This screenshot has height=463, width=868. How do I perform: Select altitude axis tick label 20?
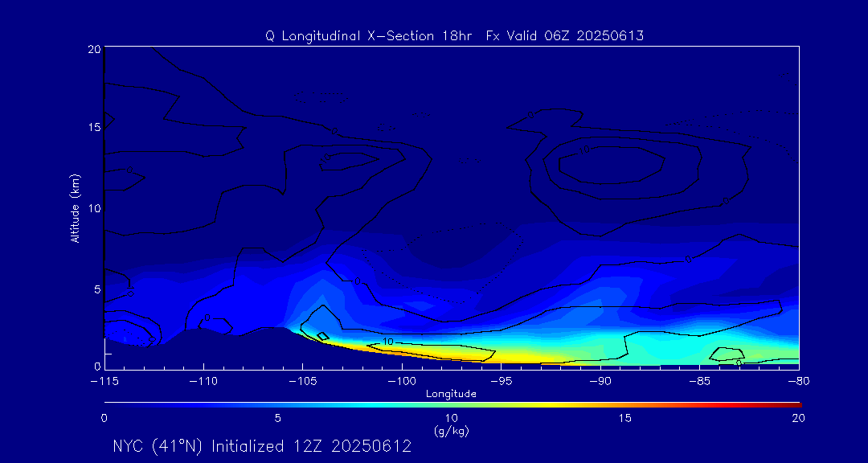[x=93, y=49]
